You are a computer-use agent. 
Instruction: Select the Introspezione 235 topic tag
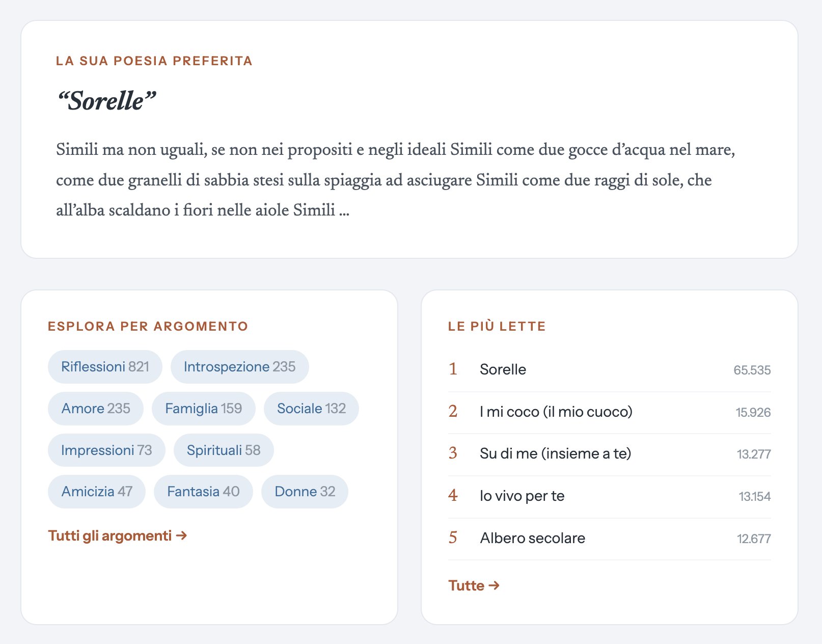click(239, 367)
